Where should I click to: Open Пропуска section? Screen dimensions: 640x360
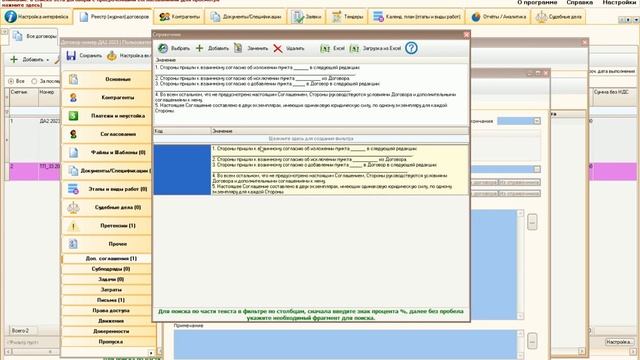point(109,342)
